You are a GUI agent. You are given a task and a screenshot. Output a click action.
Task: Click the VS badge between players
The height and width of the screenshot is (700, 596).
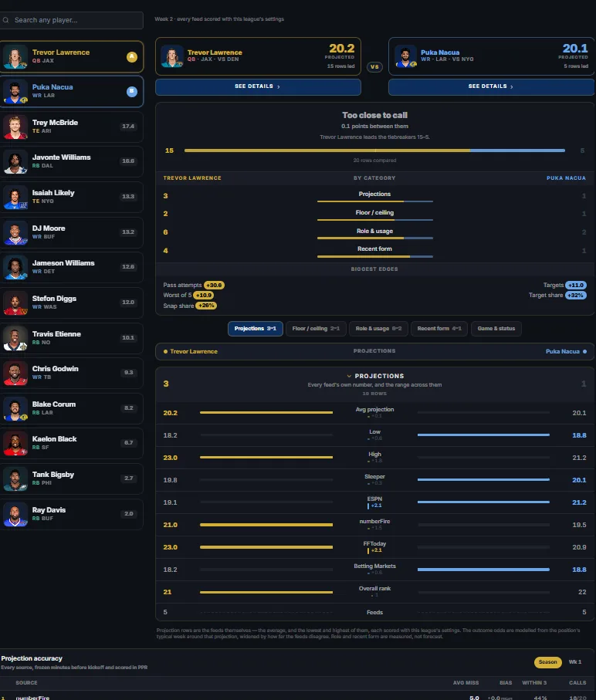(x=374, y=67)
